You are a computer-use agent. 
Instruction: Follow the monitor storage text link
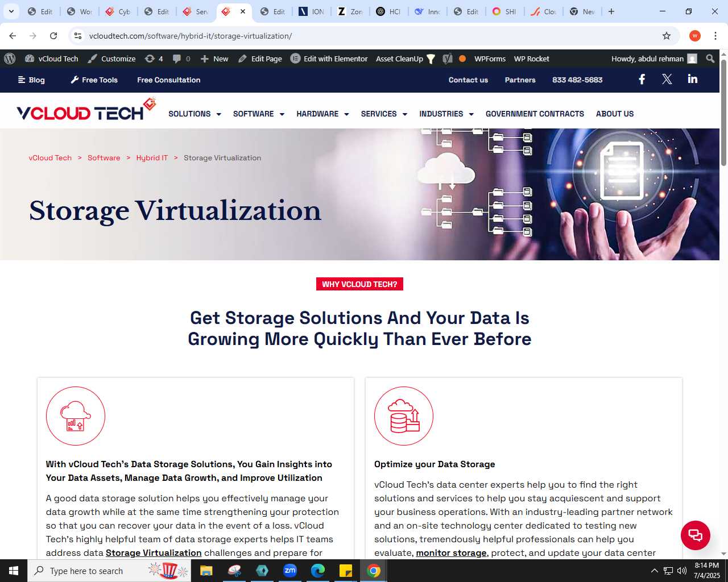click(x=451, y=552)
